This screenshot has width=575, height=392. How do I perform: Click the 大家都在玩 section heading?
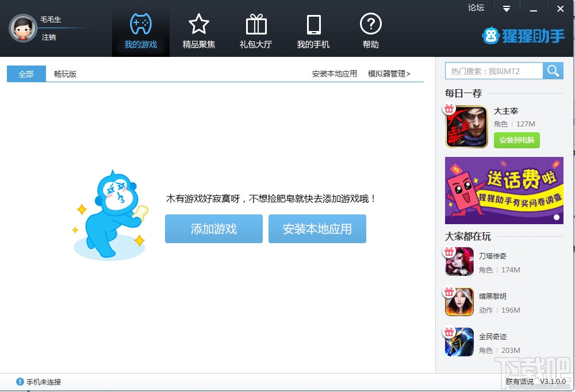coord(468,236)
